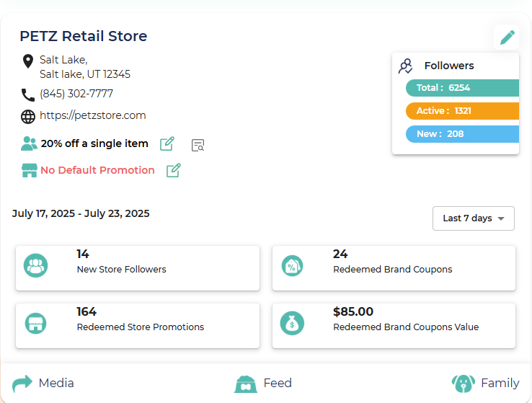Screen dimensions: 532x403
Task: Click the globe website icon
Action: pos(28,116)
